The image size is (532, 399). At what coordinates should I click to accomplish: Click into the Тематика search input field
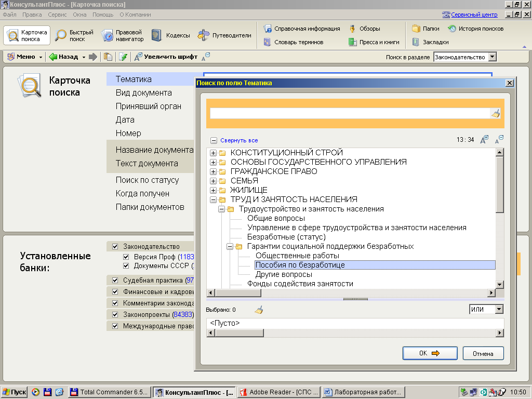click(x=350, y=113)
